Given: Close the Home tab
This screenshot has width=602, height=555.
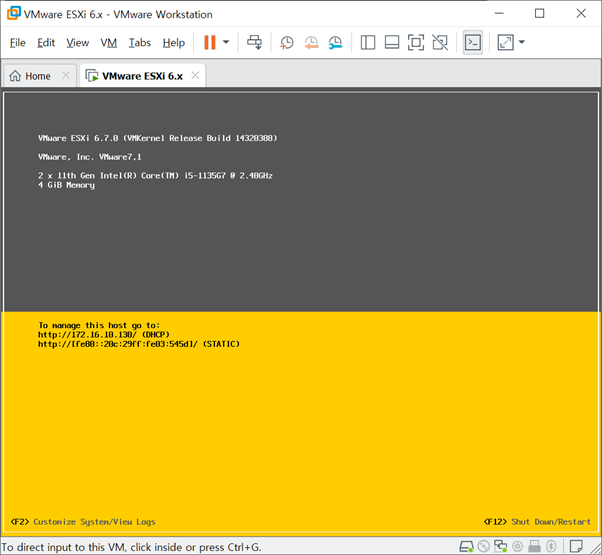Looking at the screenshot, I should pyautogui.click(x=66, y=75).
